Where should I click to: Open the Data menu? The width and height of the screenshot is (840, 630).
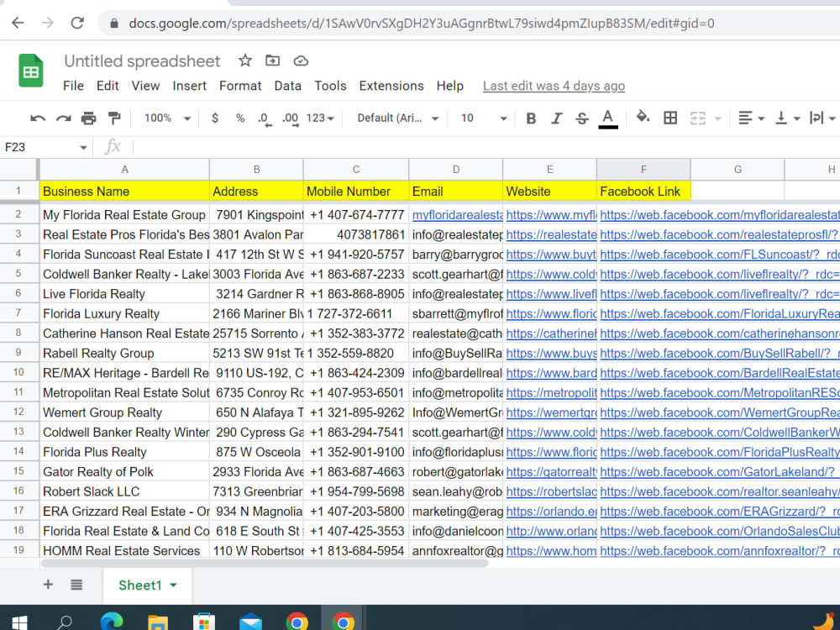coord(287,86)
